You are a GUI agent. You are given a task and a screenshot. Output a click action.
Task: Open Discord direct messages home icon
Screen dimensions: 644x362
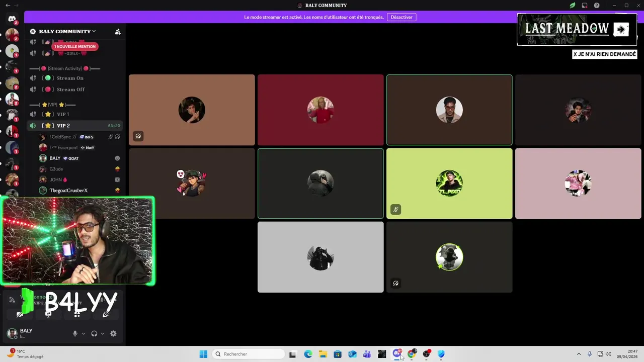(x=12, y=19)
